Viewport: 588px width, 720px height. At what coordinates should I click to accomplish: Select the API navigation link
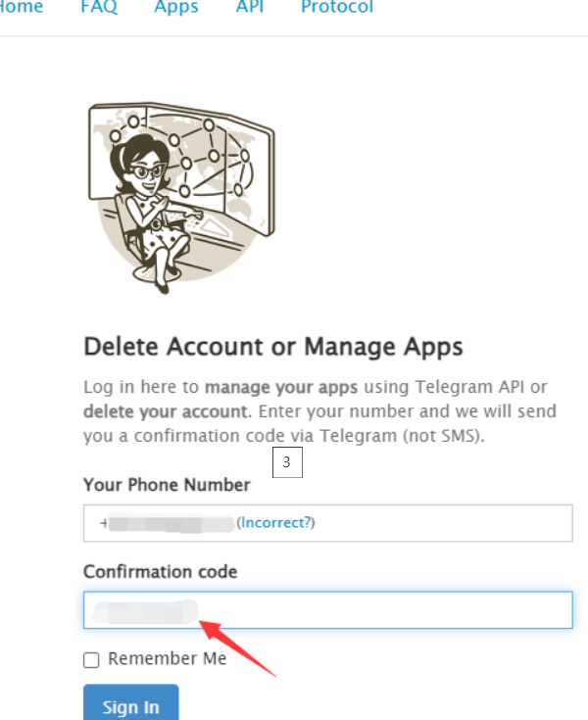249,8
